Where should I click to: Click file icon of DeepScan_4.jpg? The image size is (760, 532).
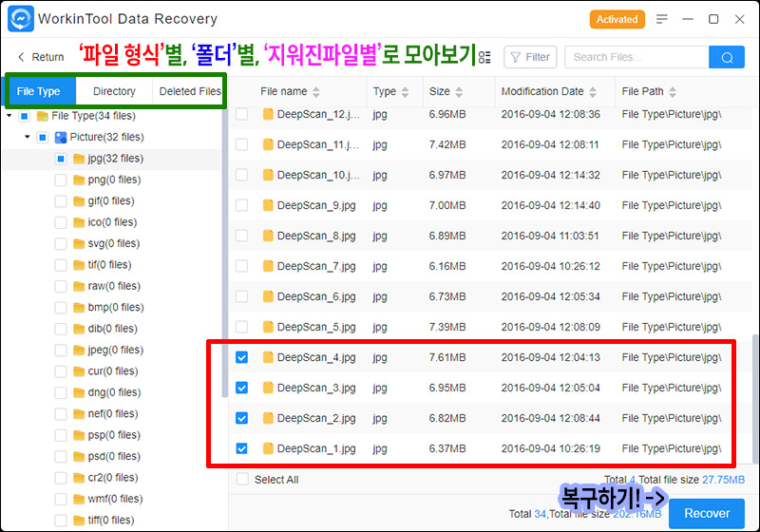tap(268, 357)
